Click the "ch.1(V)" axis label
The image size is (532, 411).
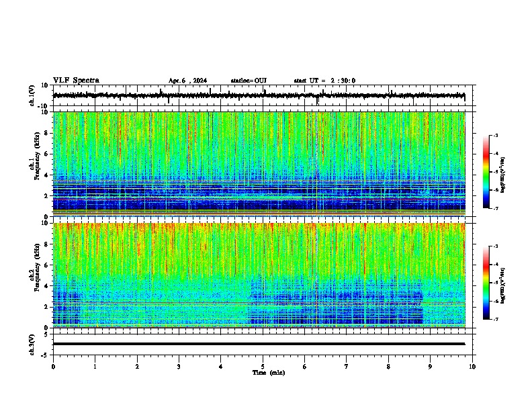tap(32, 95)
